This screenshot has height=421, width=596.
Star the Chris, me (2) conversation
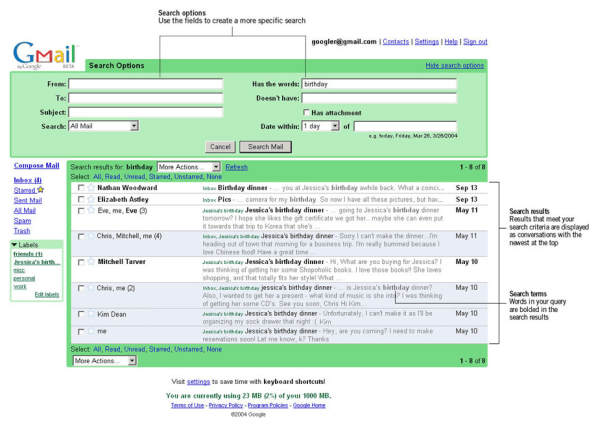[91, 288]
